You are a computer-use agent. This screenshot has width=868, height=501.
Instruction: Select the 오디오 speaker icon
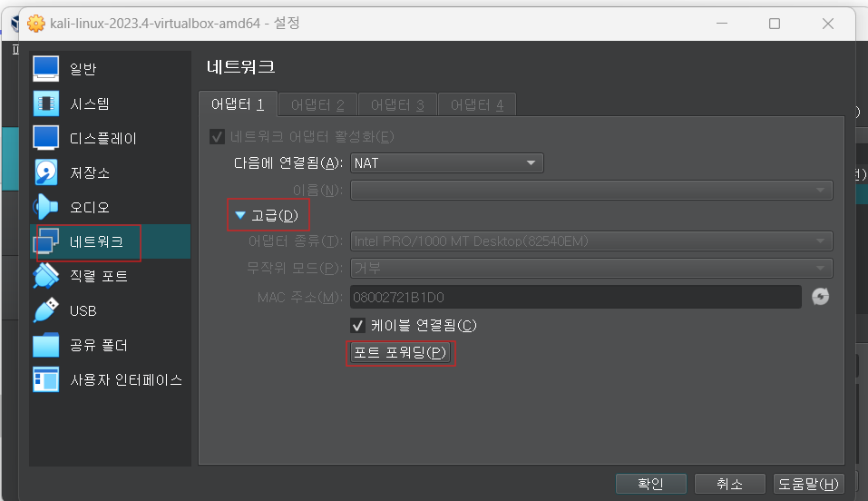46,207
